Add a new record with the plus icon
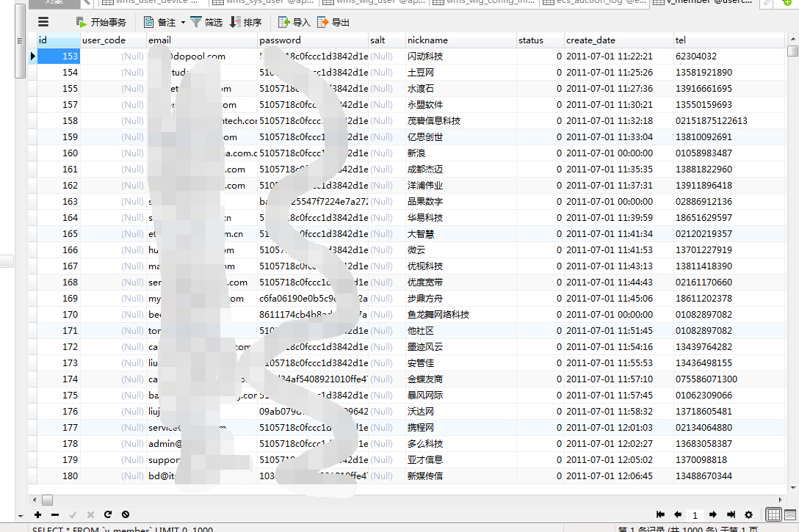This screenshot has height=532, width=799. [x=37, y=514]
